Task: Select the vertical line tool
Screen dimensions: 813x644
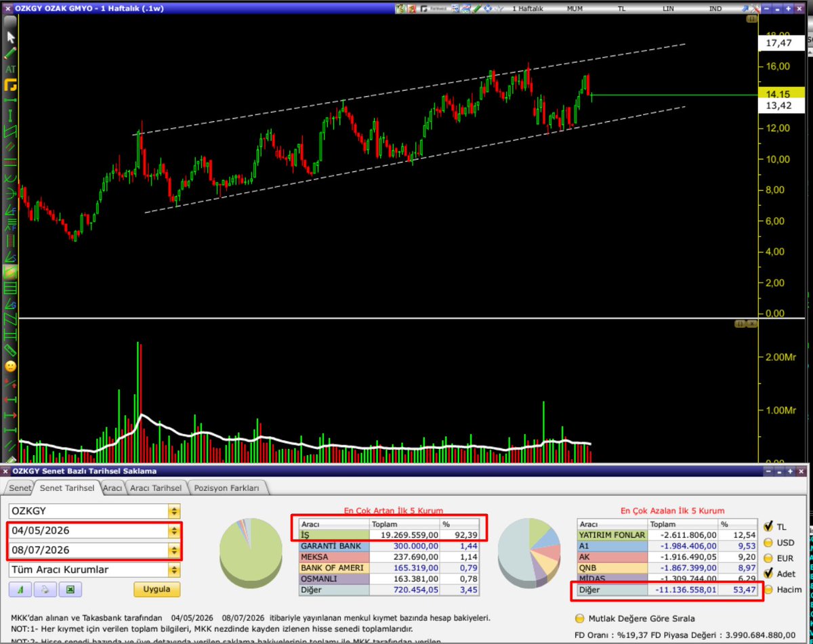Action: [11, 116]
